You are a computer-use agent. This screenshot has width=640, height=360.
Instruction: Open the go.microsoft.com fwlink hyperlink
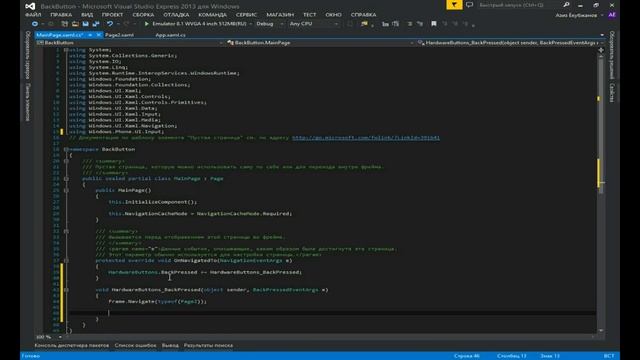click(x=366, y=138)
